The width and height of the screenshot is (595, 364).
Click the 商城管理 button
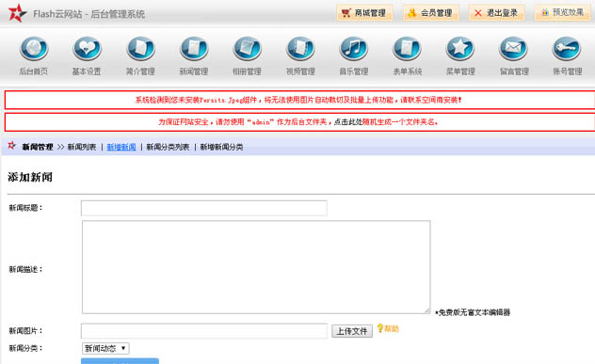[x=364, y=13]
